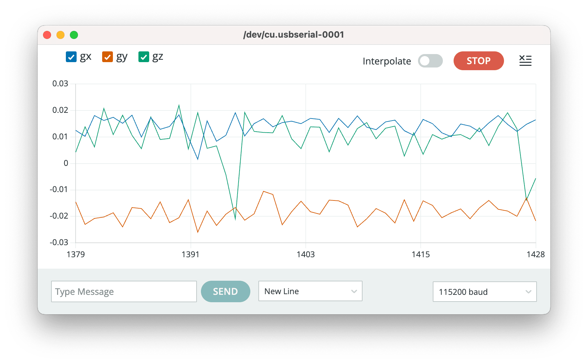Click the /dev/cu.usbserial-0001 window title

294,35
